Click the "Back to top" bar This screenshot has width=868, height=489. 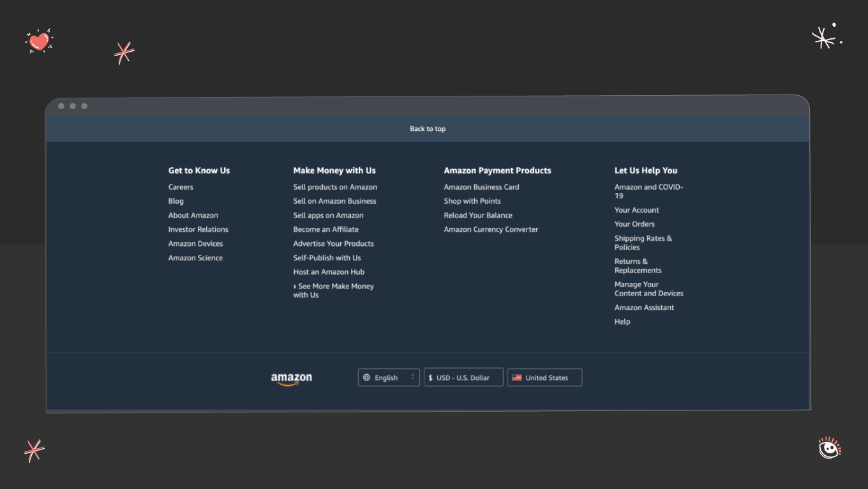pyautogui.click(x=428, y=128)
